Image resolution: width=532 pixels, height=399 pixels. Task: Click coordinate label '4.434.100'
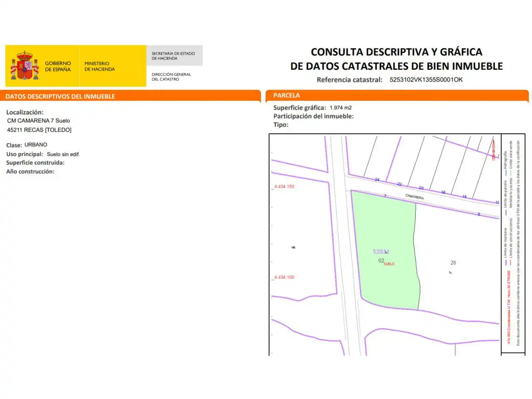click(284, 277)
